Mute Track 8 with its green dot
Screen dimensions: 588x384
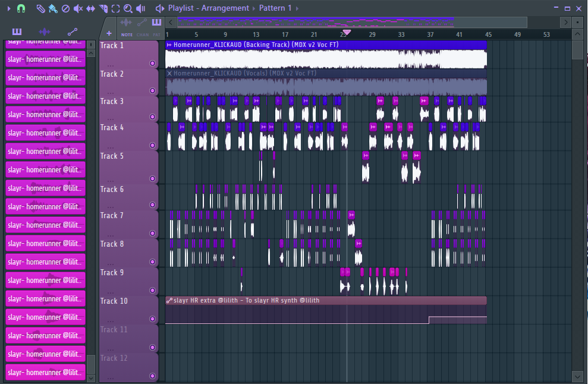pyautogui.click(x=152, y=262)
